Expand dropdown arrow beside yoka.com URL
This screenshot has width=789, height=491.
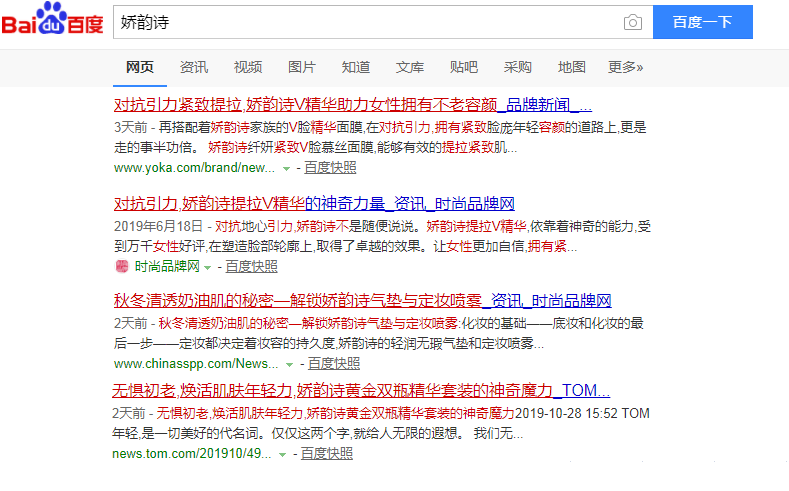pyautogui.click(x=286, y=169)
